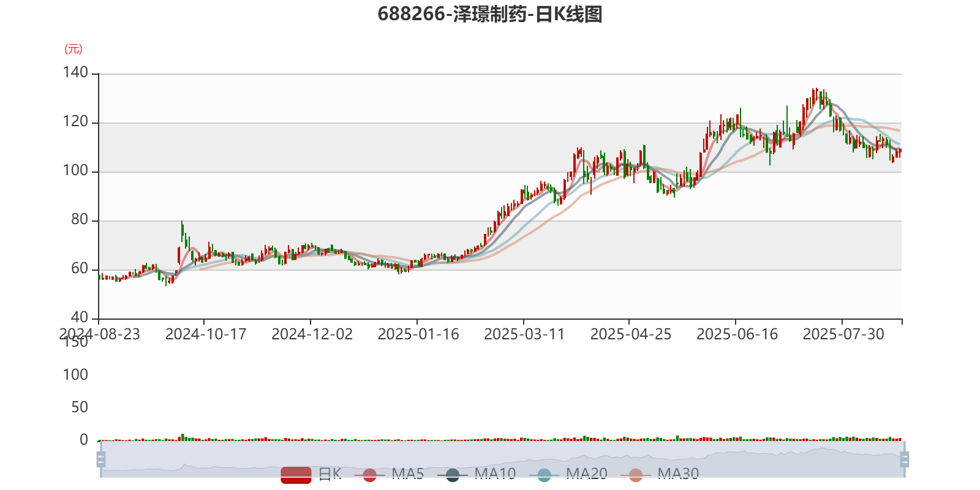Click the chart title 688266-泽璟制药-日K线图
This screenshot has width=980, height=490.
490,14
